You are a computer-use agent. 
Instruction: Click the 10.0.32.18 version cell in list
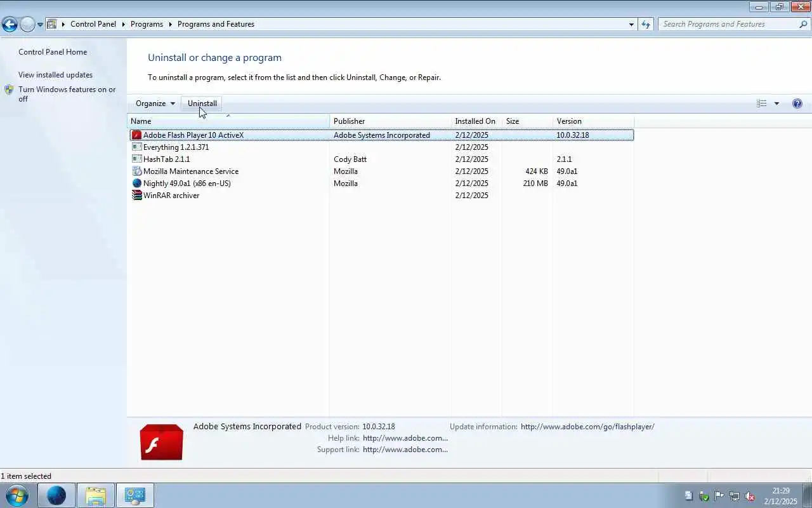tap(573, 135)
